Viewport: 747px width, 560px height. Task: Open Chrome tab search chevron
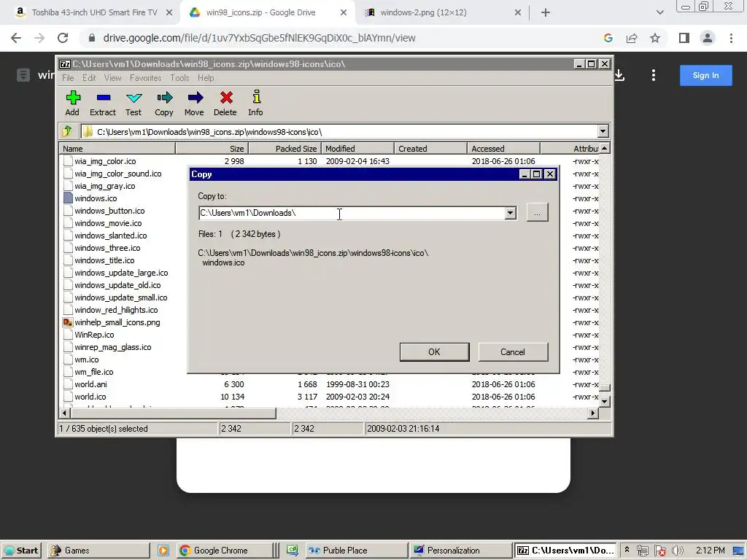[659, 13]
